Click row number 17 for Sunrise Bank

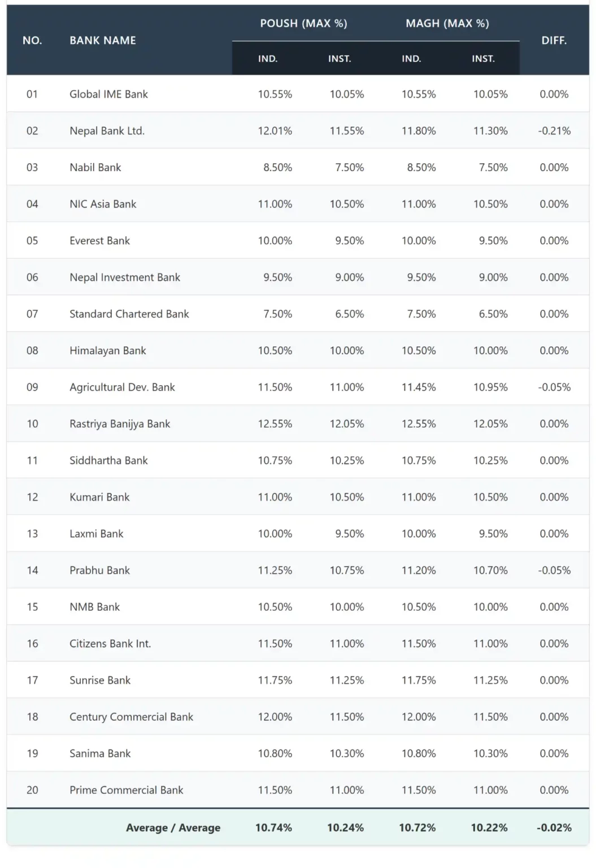click(32, 680)
